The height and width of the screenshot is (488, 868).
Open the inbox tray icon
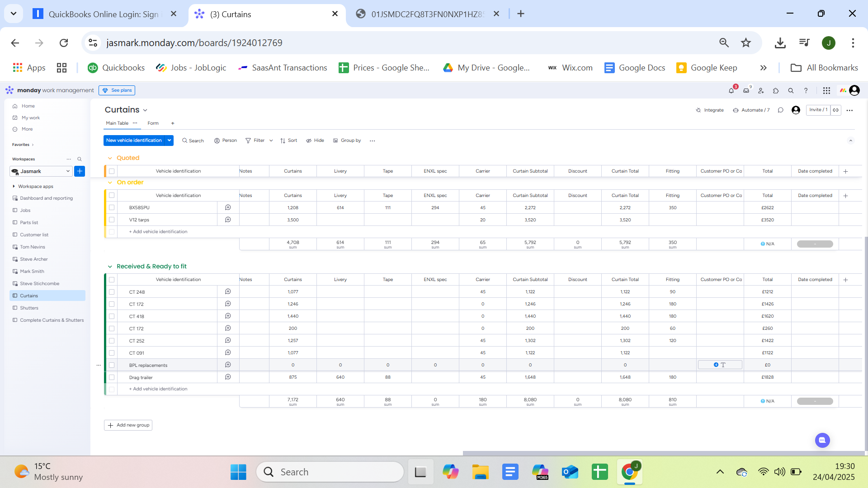coord(746,91)
